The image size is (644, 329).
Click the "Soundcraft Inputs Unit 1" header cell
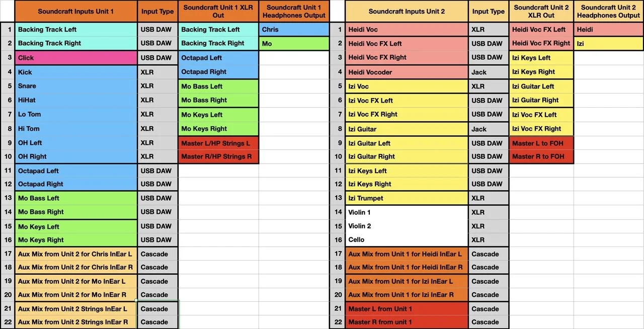tap(76, 11)
